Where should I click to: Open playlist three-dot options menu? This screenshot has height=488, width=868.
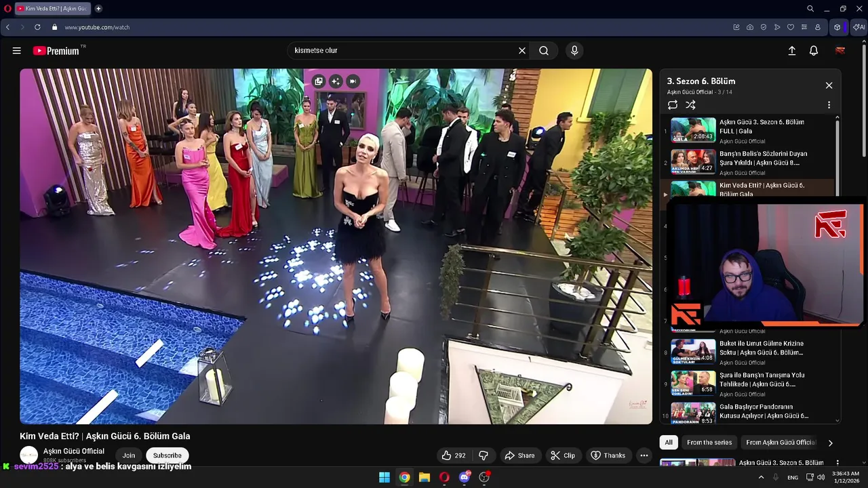829,105
